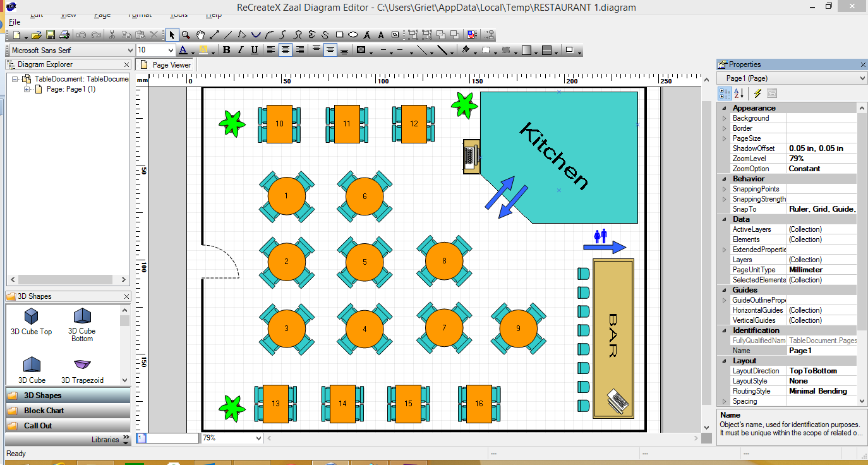Click the Save diskette icon

[51, 35]
